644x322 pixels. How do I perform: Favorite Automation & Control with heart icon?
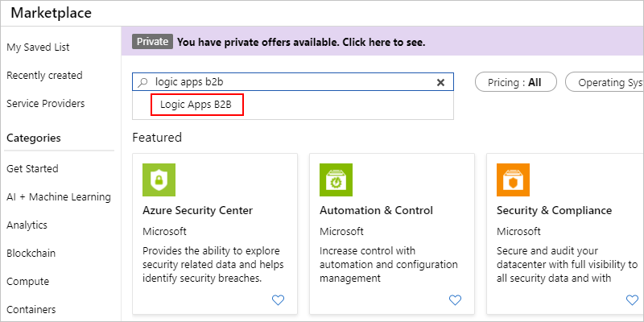point(455,300)
